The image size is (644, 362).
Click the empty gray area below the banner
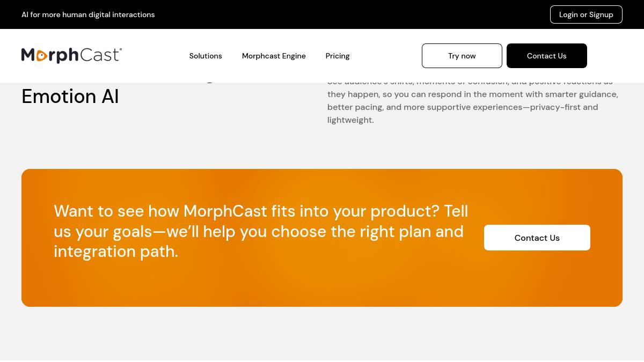click(322, 333)
